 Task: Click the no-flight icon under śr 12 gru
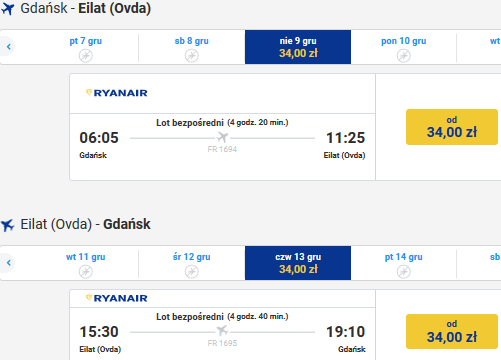[x=192, y=272]
